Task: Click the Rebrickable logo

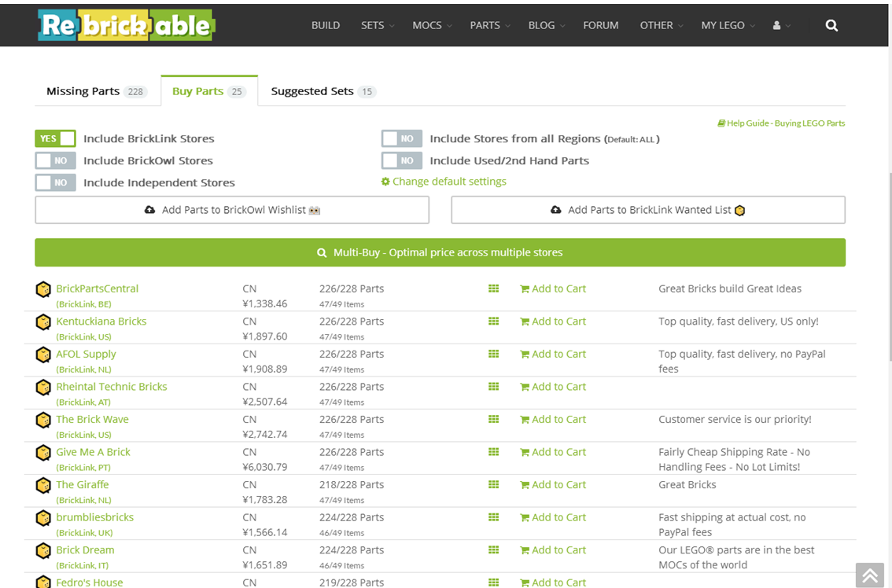Action: (127, 25)
